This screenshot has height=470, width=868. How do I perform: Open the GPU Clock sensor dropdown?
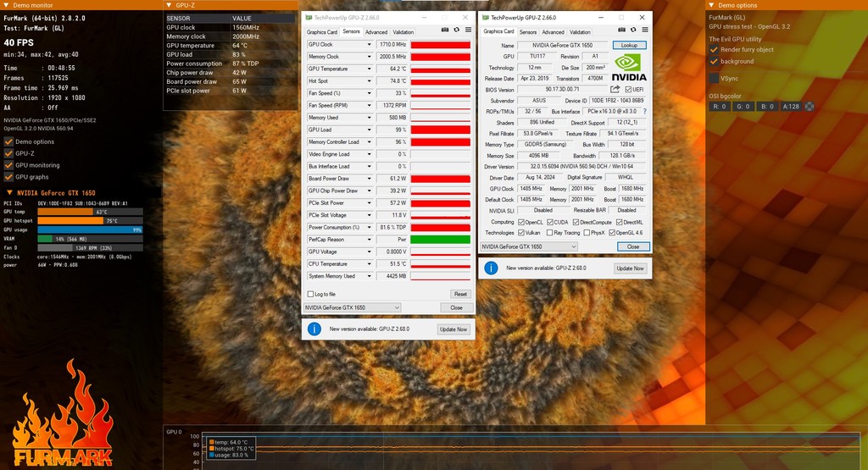[369, 44]
